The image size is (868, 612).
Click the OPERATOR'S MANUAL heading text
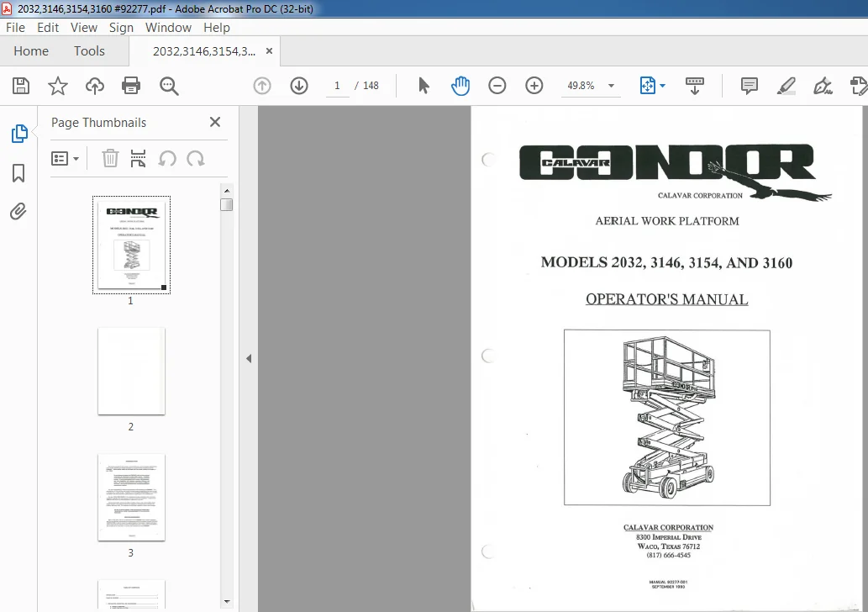click(x=667, y=299)
